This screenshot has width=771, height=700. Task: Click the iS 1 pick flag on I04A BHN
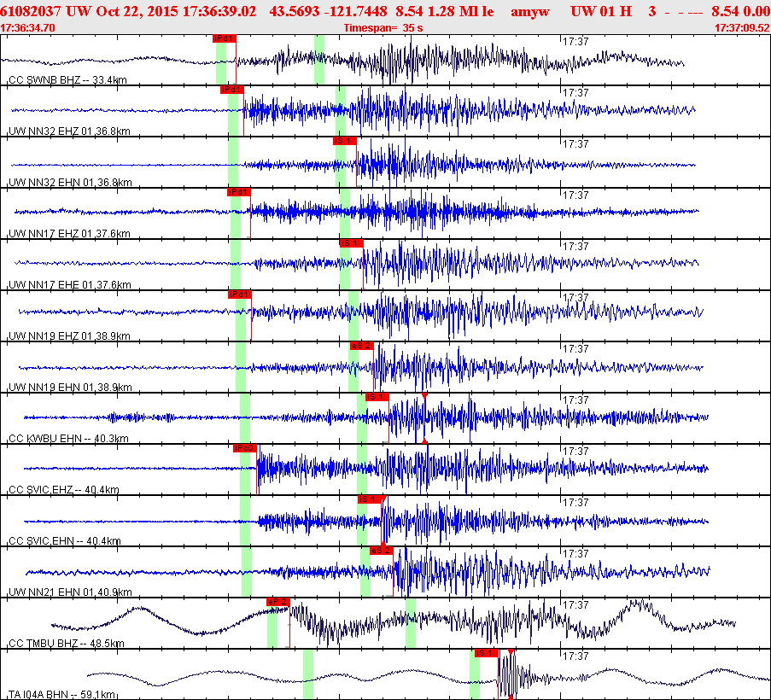click(x=487, y=653)
